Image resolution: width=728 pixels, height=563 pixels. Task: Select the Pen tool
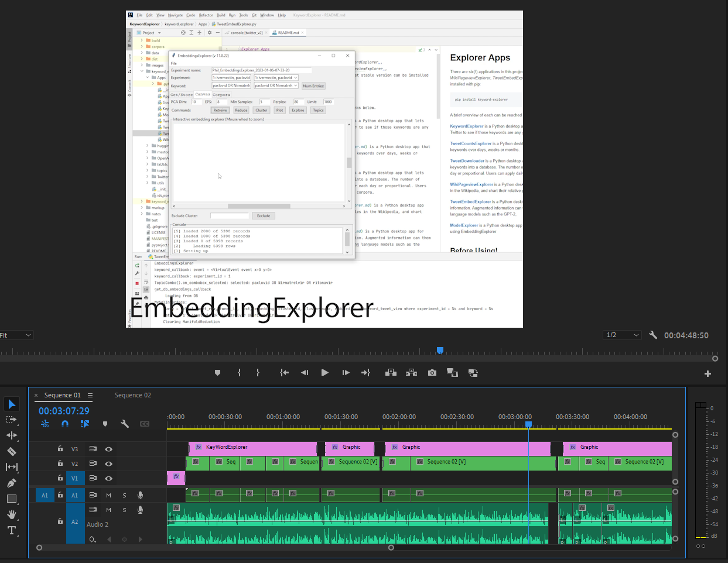(x=11, y=483)
